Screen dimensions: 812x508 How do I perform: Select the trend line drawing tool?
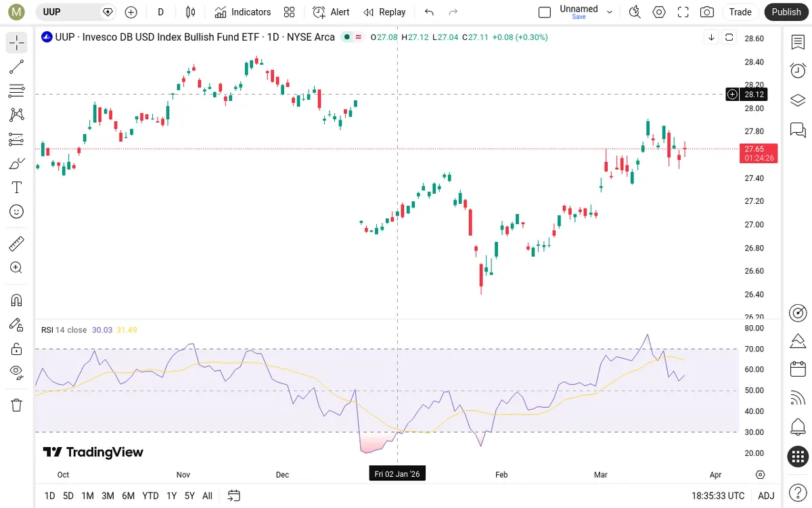[x=17, y=67]
